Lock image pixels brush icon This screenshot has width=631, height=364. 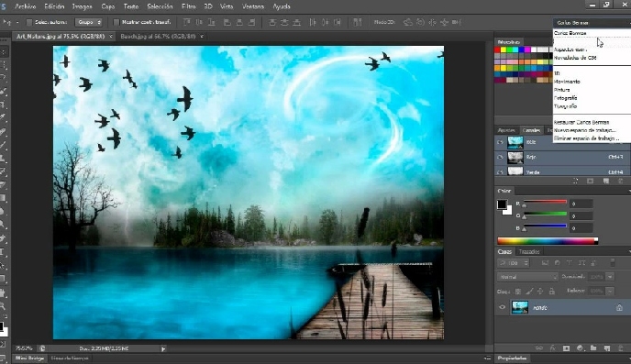pos(529,292)
